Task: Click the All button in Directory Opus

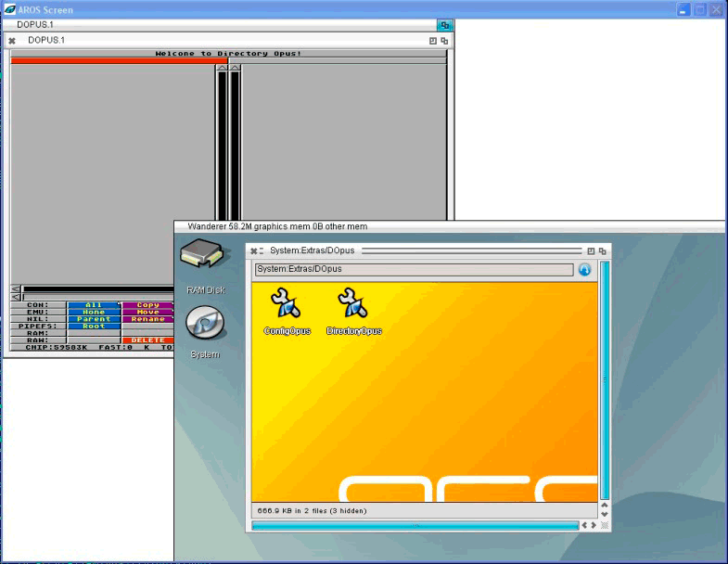Action: (x=94, y=305)
